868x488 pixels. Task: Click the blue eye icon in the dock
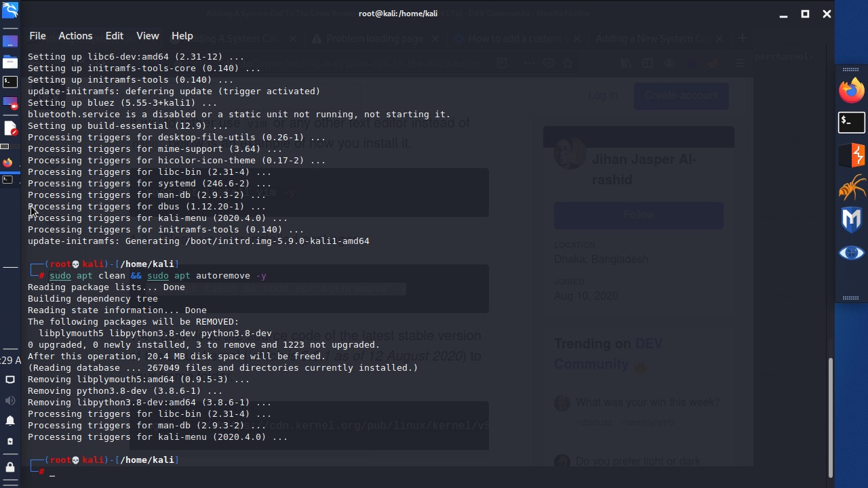point(852,253)
